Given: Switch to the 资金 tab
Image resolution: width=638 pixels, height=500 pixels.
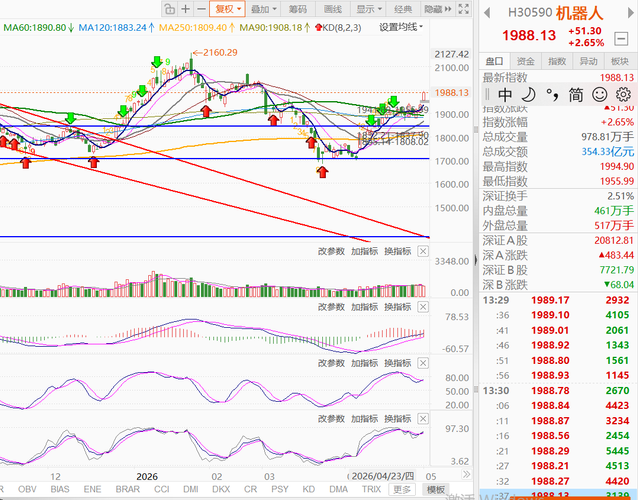Looking at the screenshot, I should click(x=525, y=61).
